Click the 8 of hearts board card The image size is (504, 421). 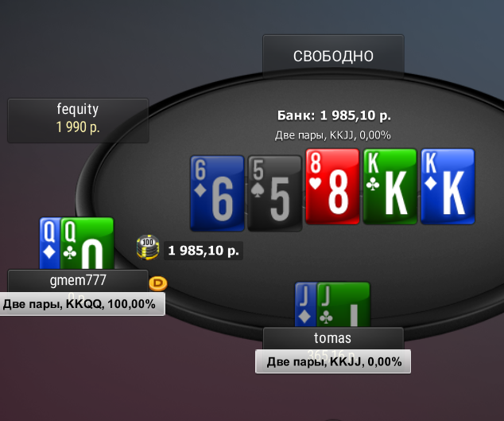pyautogui.click(x=332, y=186)
